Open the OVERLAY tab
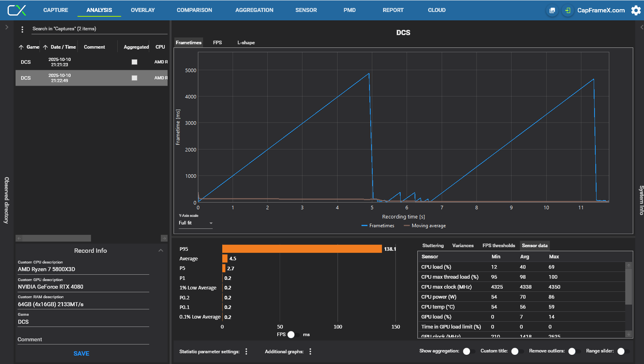 (x=142, y=10)
